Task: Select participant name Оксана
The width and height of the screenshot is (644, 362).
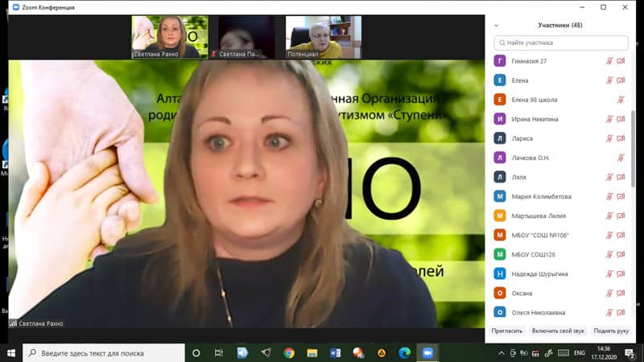Action: [522, 294]
